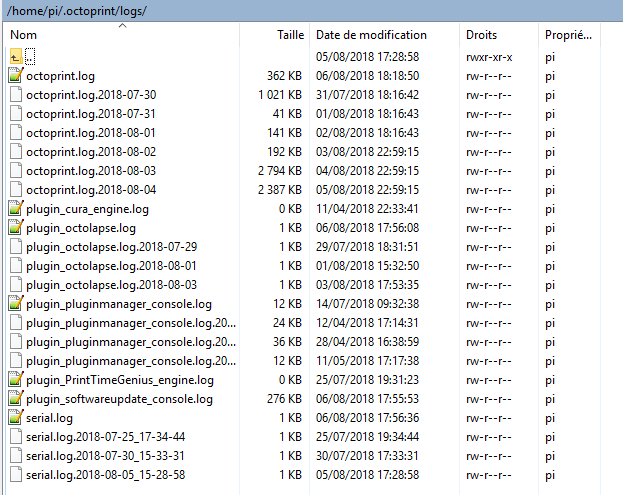This screenshot has width=623, height=495.
Task: Select file name octoprint.log.2018-08-01
Action: pos(91,133)
